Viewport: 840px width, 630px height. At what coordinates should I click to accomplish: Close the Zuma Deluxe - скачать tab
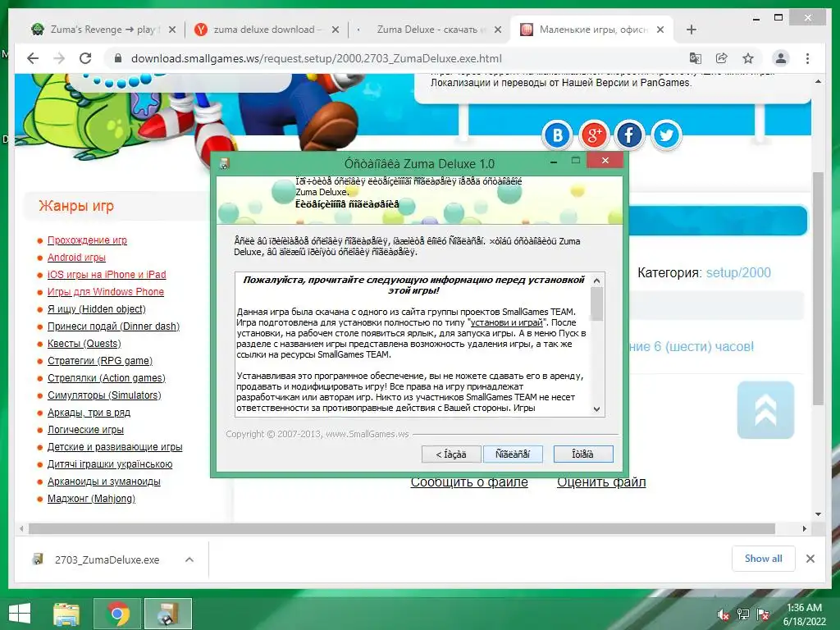tap(498, 30)
